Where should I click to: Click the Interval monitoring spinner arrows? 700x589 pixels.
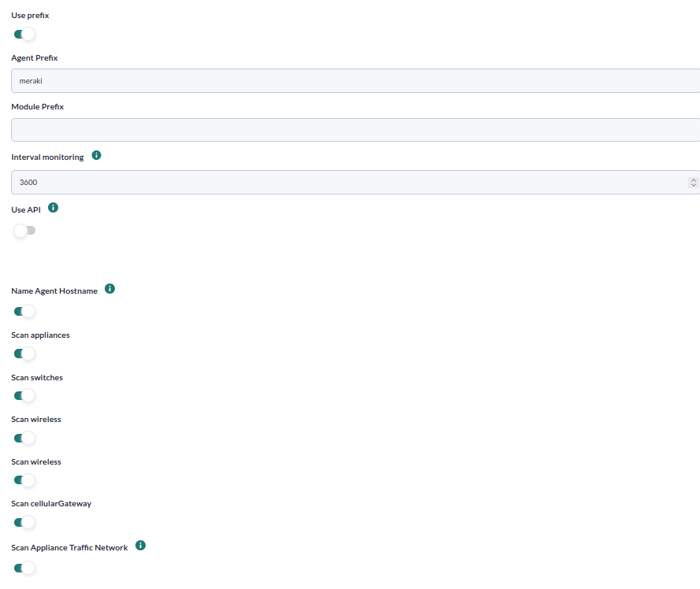click(x=693, y=182)
